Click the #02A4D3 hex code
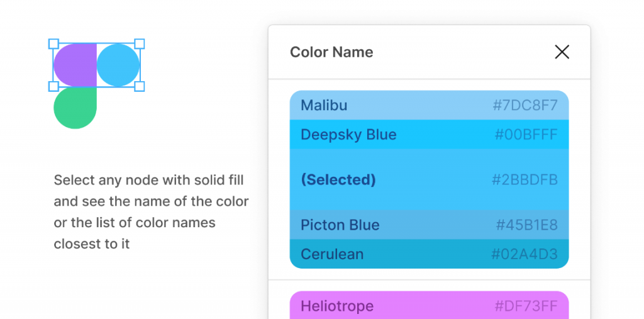 pos(525,254)
